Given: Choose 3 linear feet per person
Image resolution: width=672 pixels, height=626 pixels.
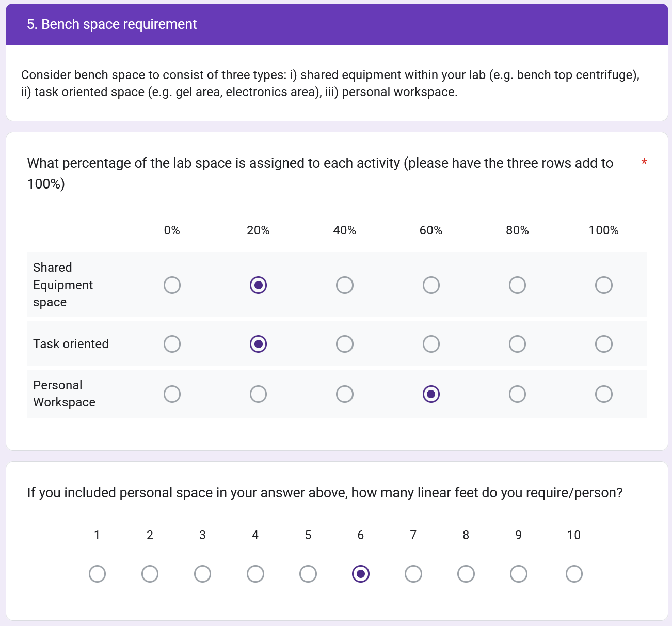Looking at the screenshot, I should pyautogui.click(x=202, y=574).
